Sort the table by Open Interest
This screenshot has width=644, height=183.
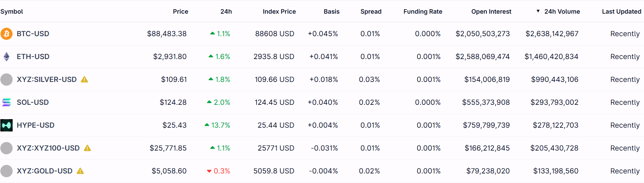tap(491, 12)
